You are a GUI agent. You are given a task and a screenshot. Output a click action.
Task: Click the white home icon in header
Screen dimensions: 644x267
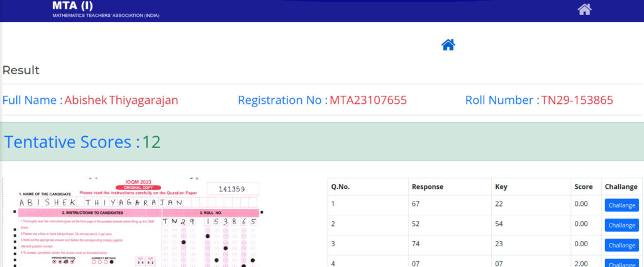click(584, 9)
